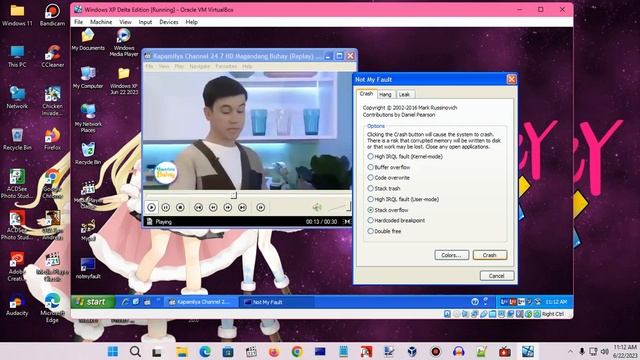640x360 pixels.
Task: Open the Windows Media Player XP desktop icon
Action: click(124, 42)
